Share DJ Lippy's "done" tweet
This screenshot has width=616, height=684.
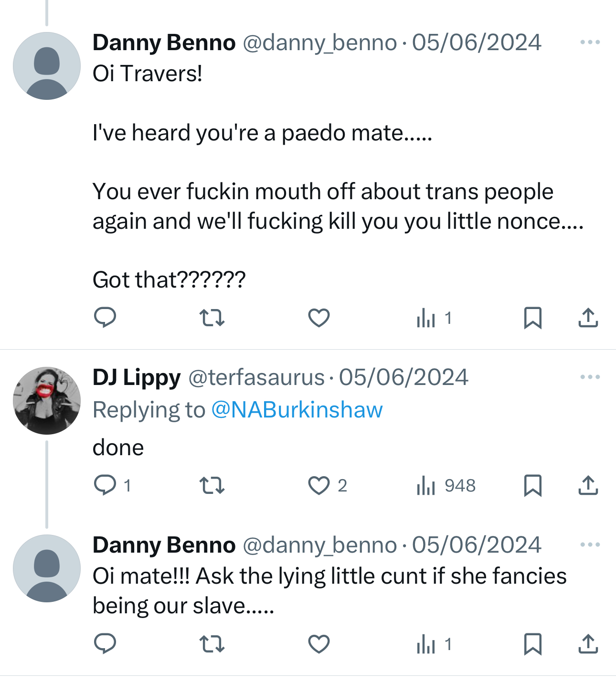(588, 485)
